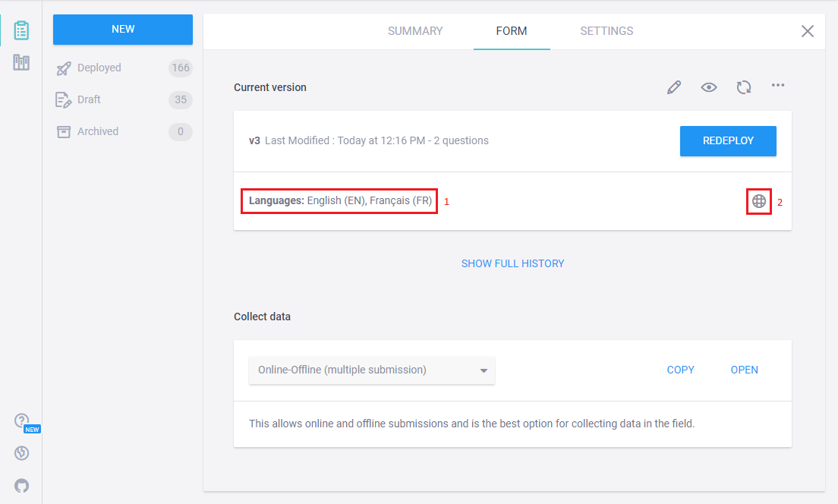Open the more actions menu with three dots

pyautogui.click(x=778, y=87)
